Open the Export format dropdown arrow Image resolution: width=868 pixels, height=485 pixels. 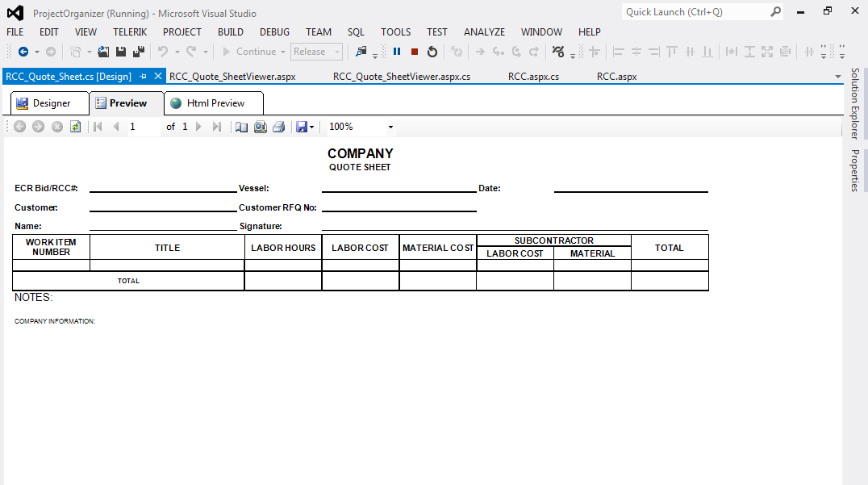[311, 128]
